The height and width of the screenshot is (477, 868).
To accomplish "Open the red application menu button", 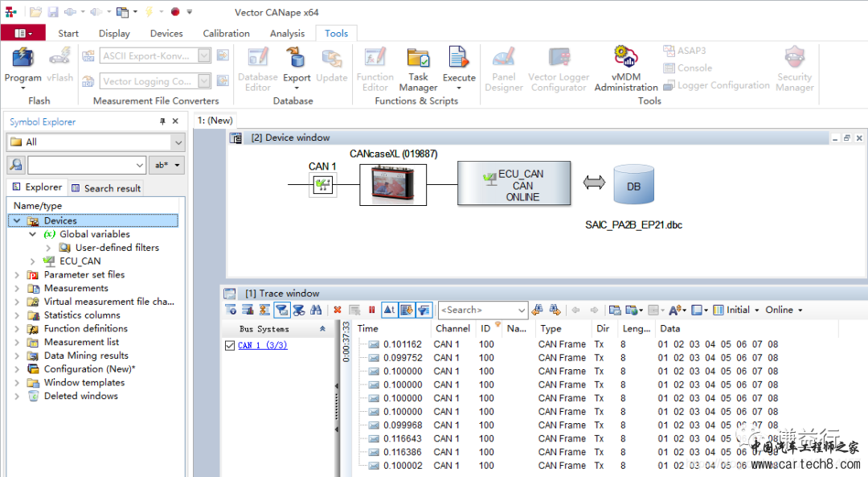I will click(23, 33).
